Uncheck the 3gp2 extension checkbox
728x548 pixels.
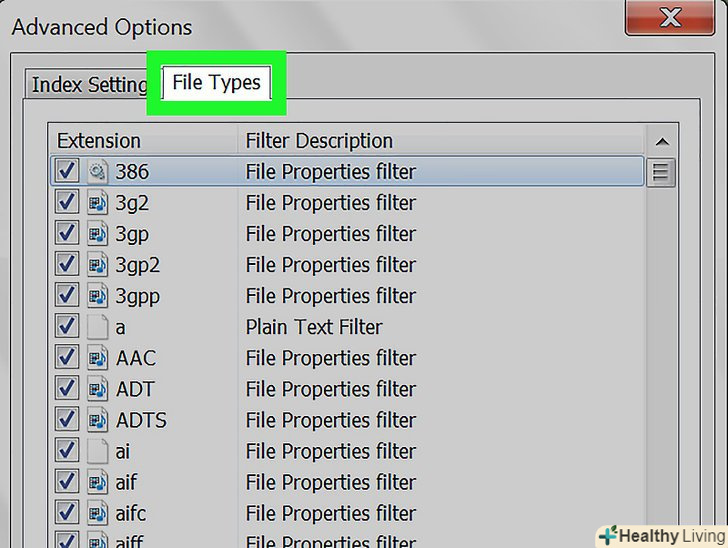[x=67, y=265]
